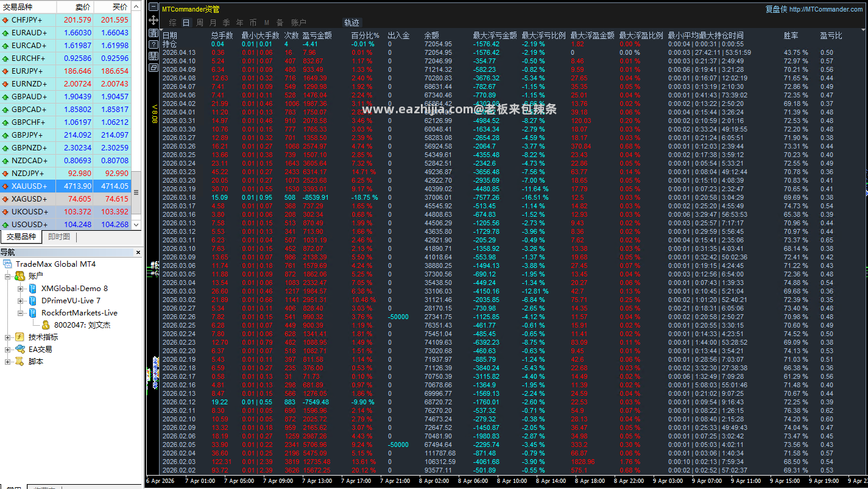Close the 导航 navigator panel
The width and height of the screenshot is (868, 489).
click(138, 253)
